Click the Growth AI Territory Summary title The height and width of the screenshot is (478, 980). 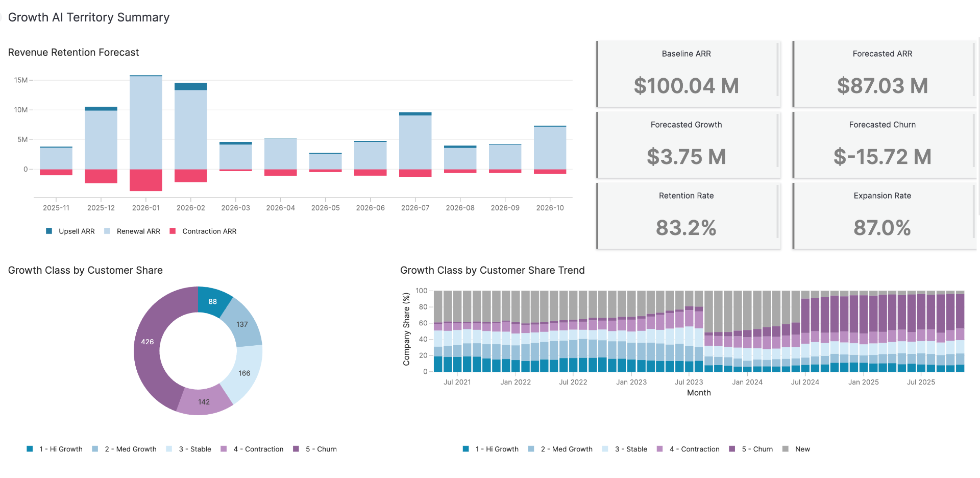tap(89, 17)
